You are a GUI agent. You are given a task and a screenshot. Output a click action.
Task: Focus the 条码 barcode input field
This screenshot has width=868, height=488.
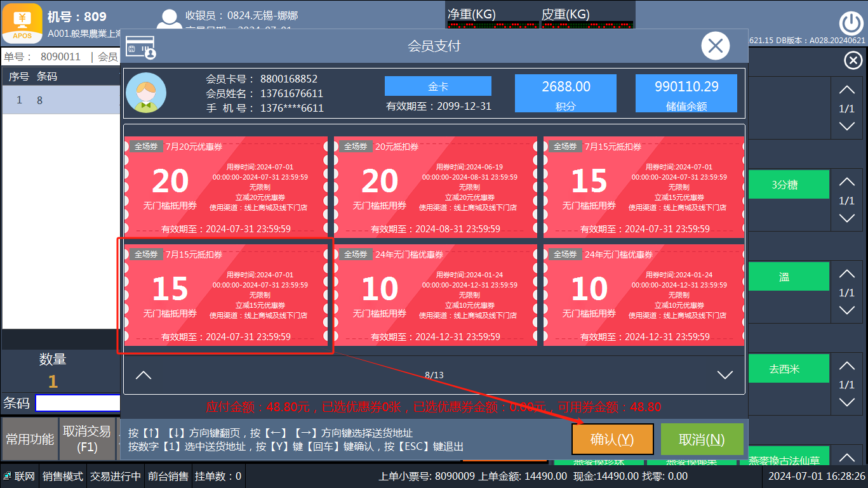click(78, 403)
